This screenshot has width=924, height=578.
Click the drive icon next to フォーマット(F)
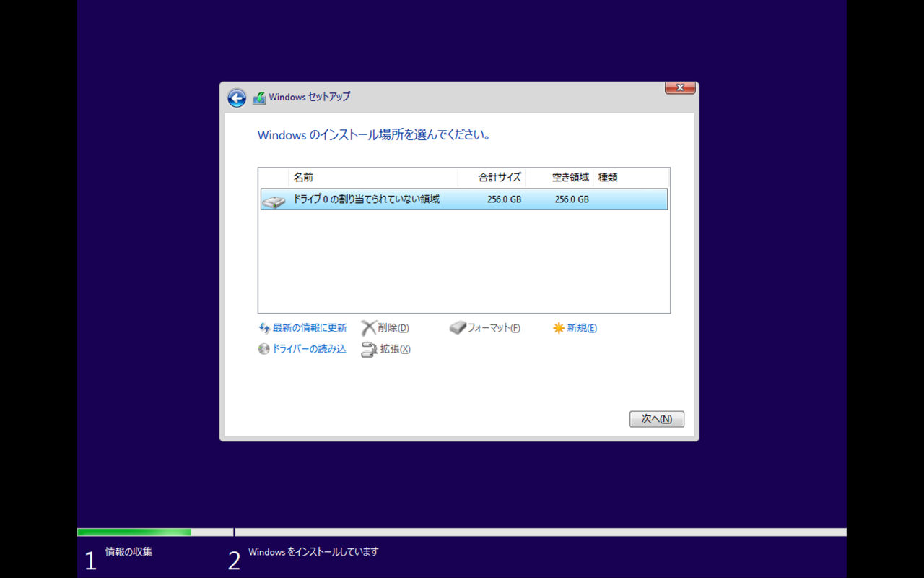458,328
